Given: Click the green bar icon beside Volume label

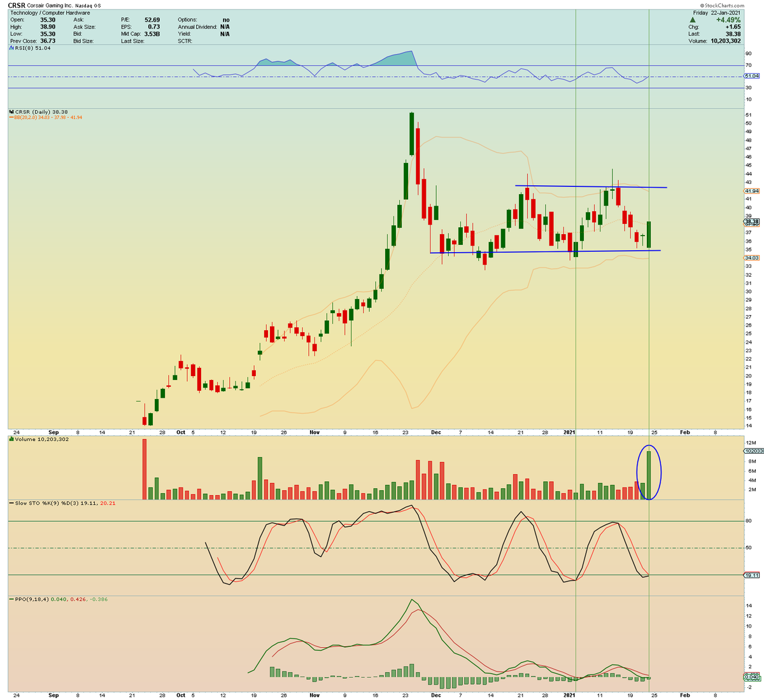Looking at the screenshot, I should coord(10,440).
